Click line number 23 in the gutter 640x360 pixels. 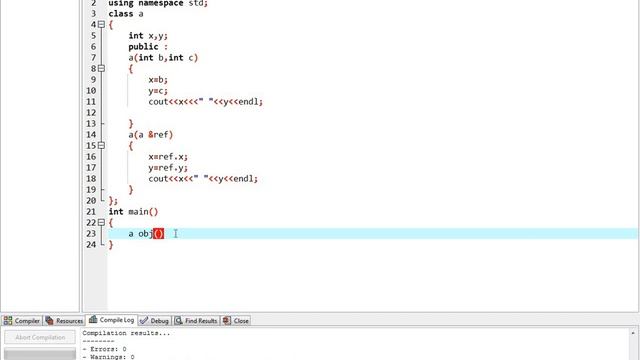click(x=91, y=233)
